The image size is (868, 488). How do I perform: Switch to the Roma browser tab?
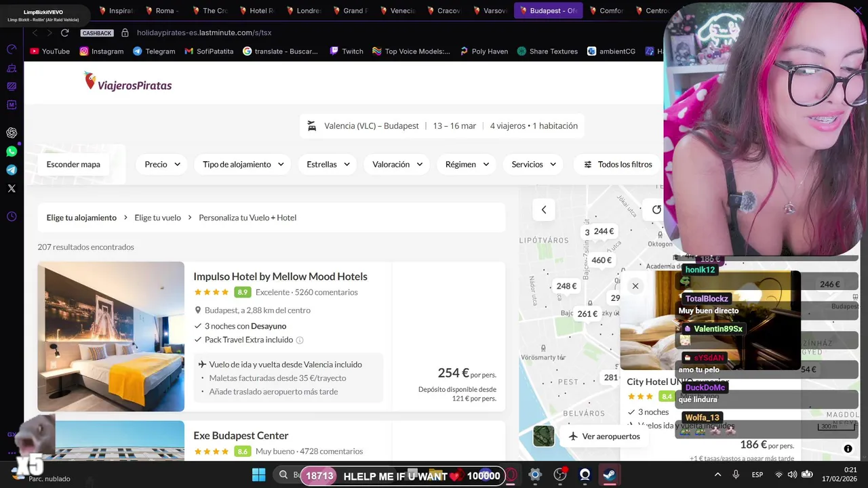(x=161, y=11)
